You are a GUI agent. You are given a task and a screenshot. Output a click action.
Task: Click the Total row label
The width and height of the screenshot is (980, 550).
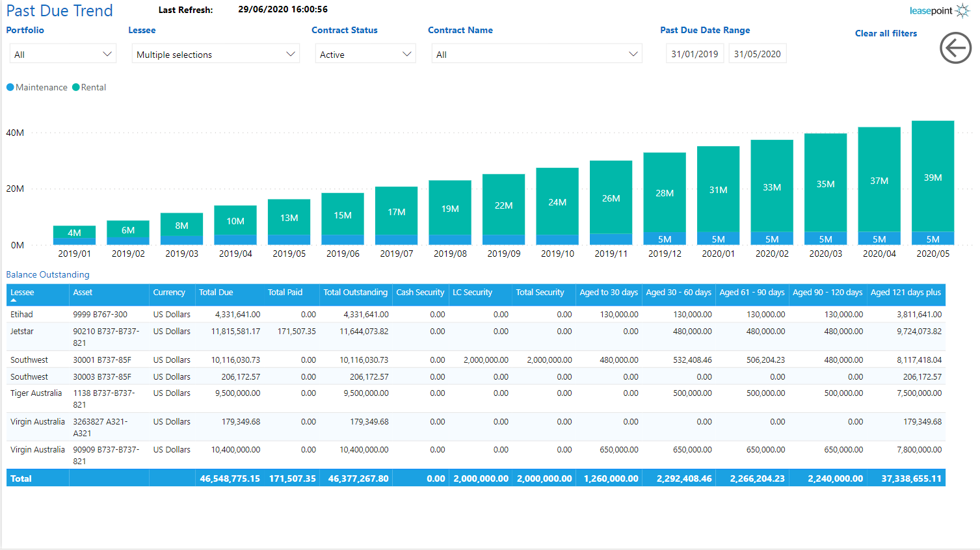click(x=21, y=478)
